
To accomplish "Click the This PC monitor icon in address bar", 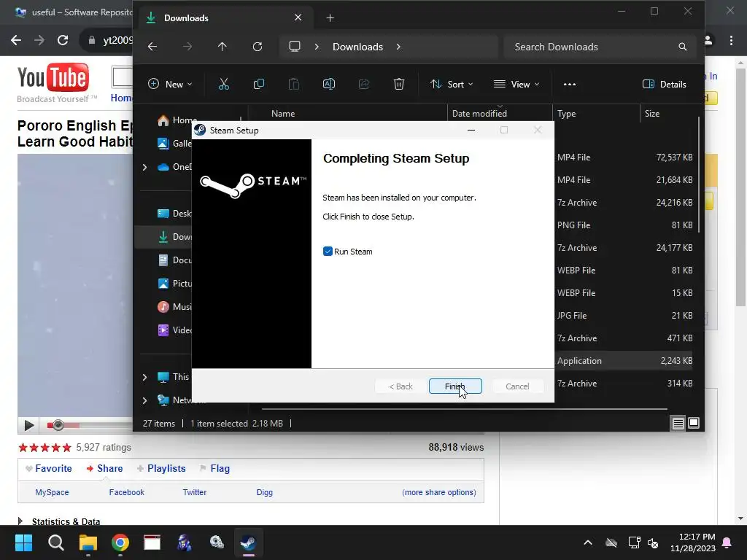I will click(x=295, y=46).
